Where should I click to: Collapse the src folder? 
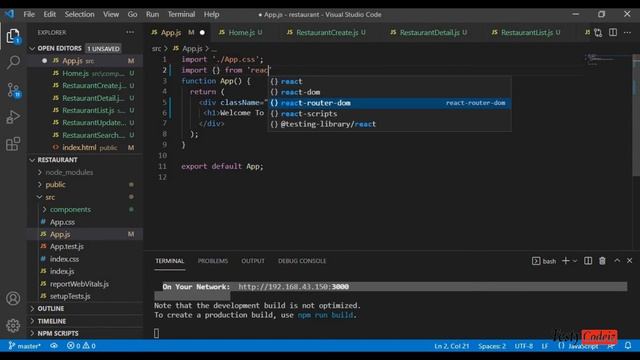(x=40, y=197)
